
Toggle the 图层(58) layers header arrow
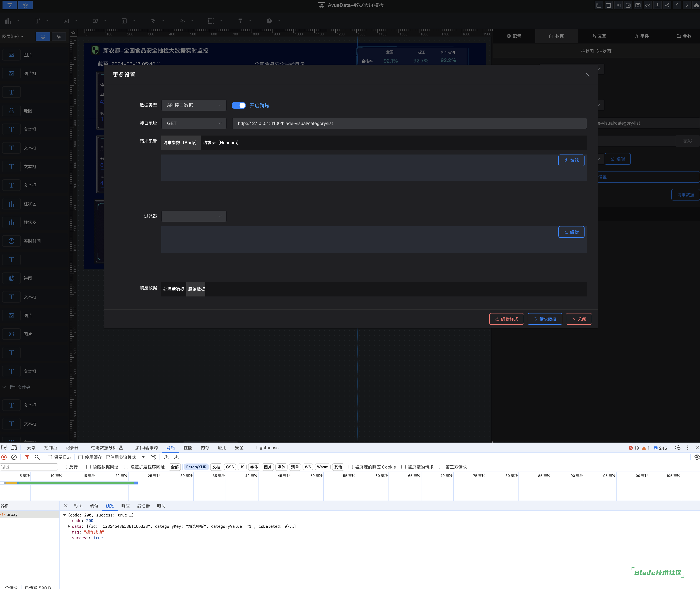click(x=22, y=36)
